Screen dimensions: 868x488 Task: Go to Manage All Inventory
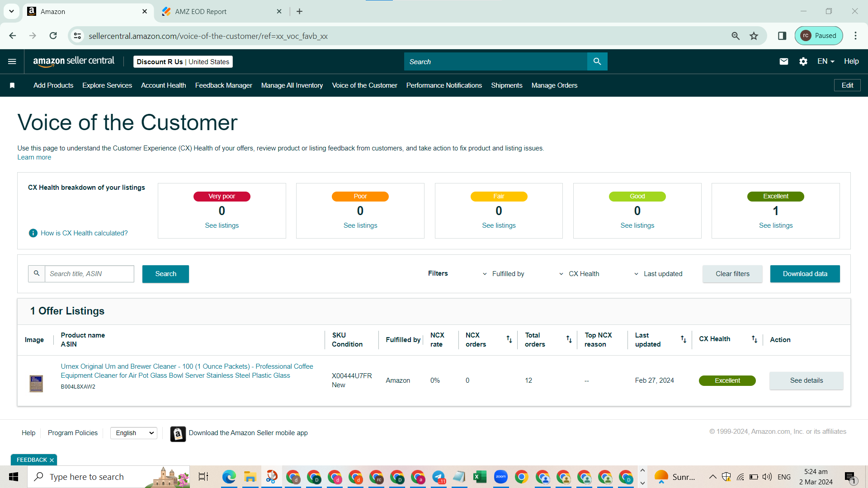tap(292, 85)
